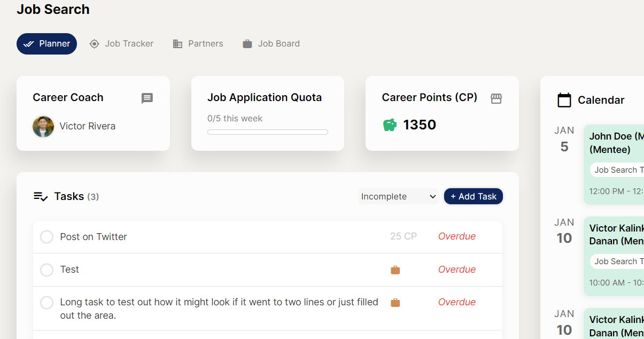Click the Job Tracker target icon
The height and width of the screenshot is (339, 644).
tap(95, 44)
